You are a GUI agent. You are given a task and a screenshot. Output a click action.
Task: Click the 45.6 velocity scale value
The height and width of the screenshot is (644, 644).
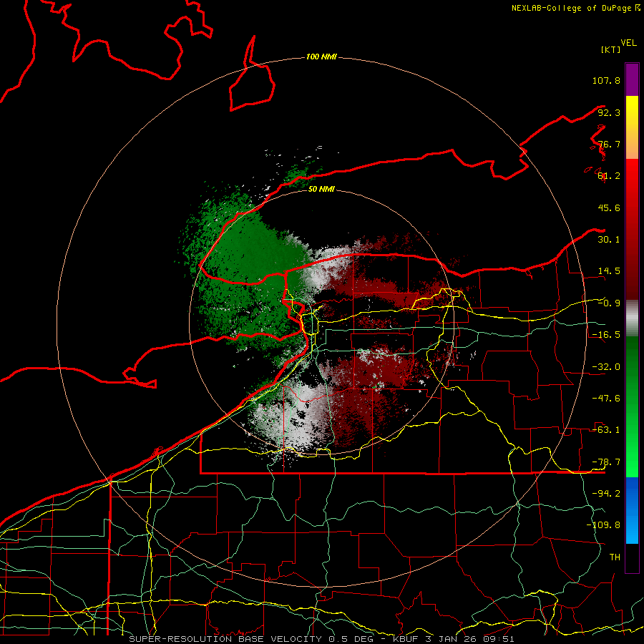[609, 208]
